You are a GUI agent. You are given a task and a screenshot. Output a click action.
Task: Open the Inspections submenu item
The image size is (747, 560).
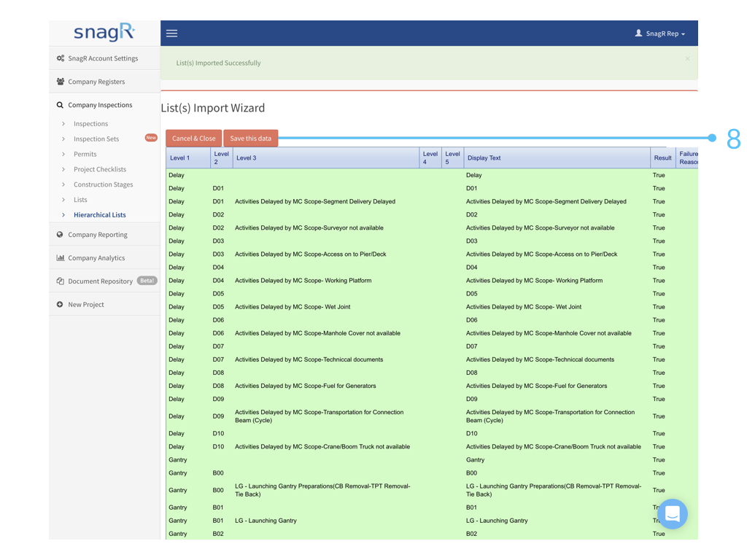click(x=90, y=124)
